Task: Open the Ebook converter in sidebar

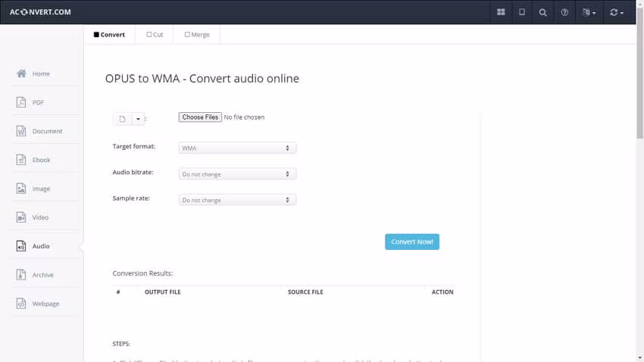Action: 41,160
